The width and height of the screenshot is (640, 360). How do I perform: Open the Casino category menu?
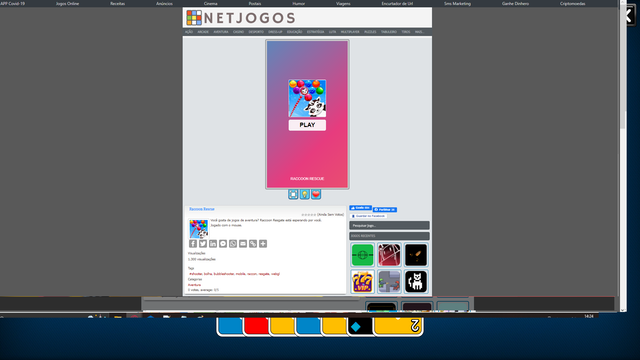[x=238, y=32]
